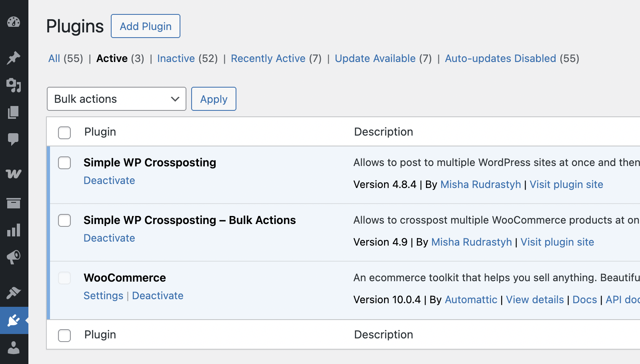640x364 pixels.
Task: Open the Bulk actions dropdown
Action: (x=116, y=99)
